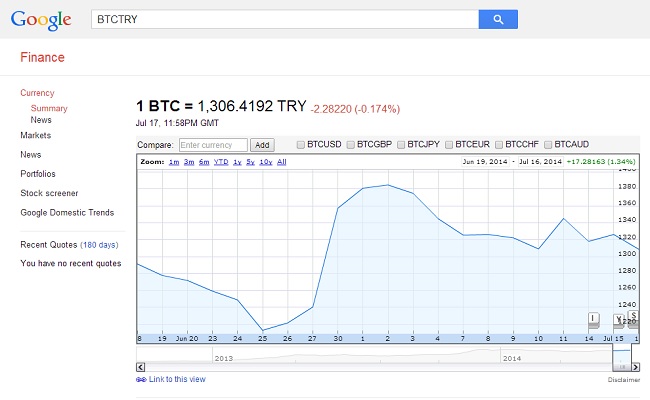The width and height of the screenshot is (650, 400).
Task: Enable the BTCEUR comparison checkbox
Action: (x=449, y=145)
